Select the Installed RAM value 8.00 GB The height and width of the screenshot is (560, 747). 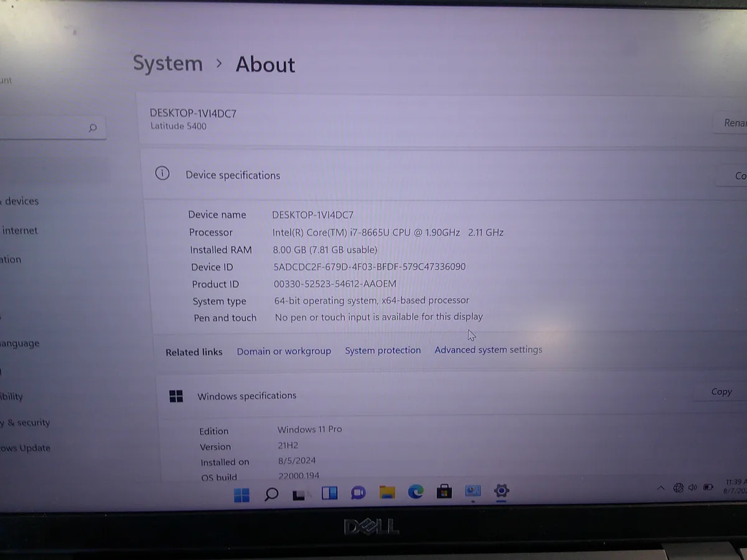pyautogui.click(x=325, y=250)
